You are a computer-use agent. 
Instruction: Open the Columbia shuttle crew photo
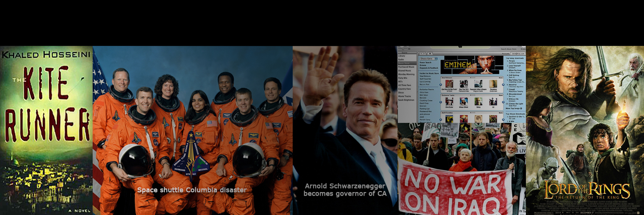coord(192,130)
